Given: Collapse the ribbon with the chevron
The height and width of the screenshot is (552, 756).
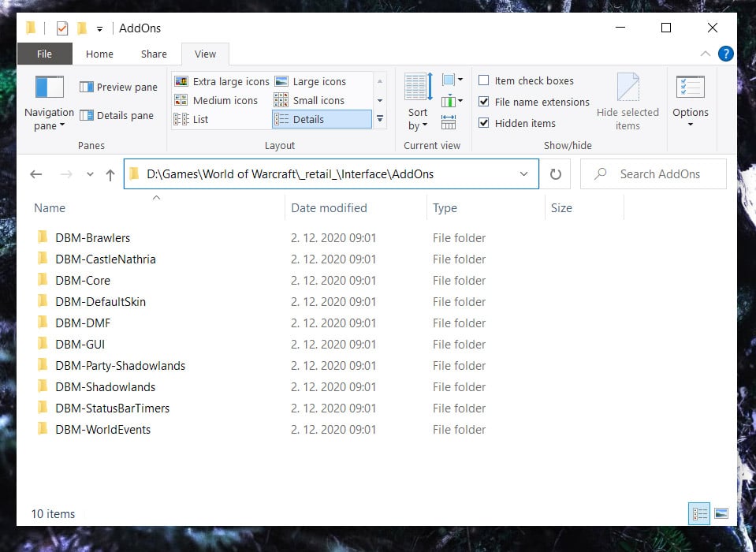Looking at the screenshot, I should point(706,54).
